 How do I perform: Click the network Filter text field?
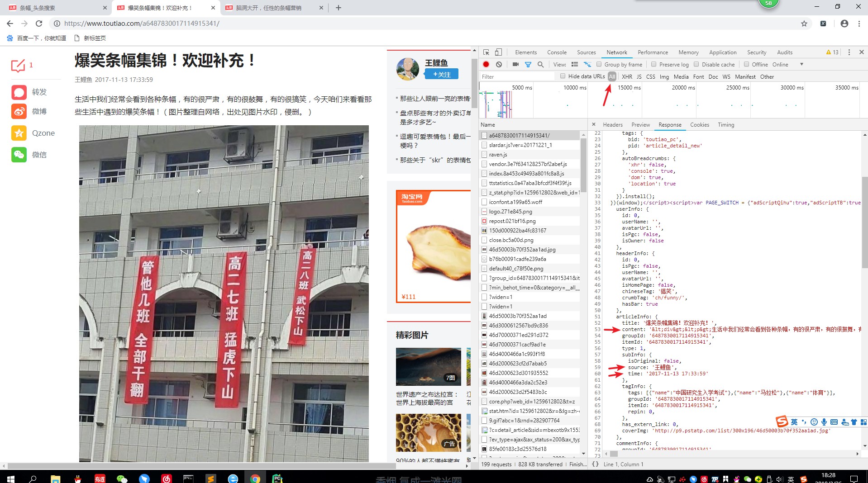[518, 77]
